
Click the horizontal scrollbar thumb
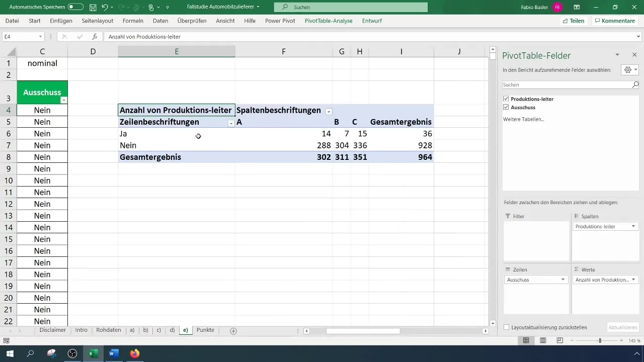pos(363,331)
